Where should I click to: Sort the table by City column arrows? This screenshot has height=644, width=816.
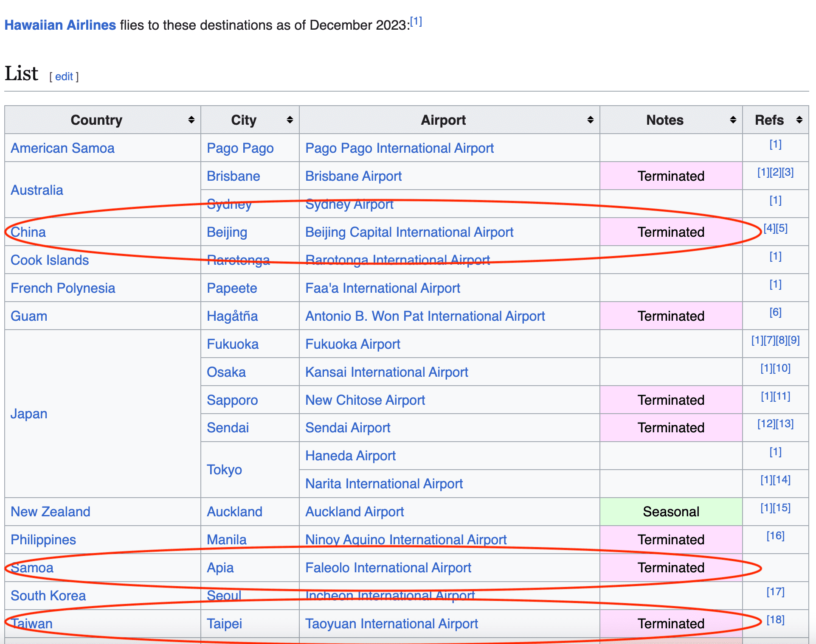[290, 120]
